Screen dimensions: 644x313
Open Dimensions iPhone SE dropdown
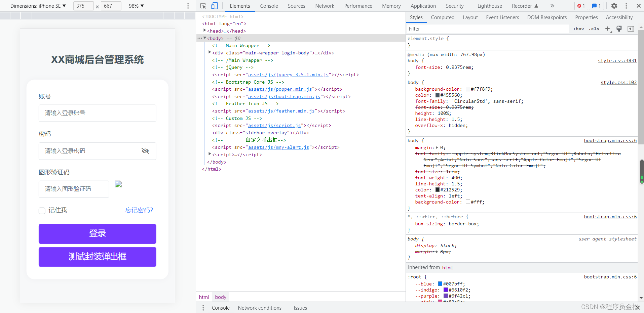38,6
